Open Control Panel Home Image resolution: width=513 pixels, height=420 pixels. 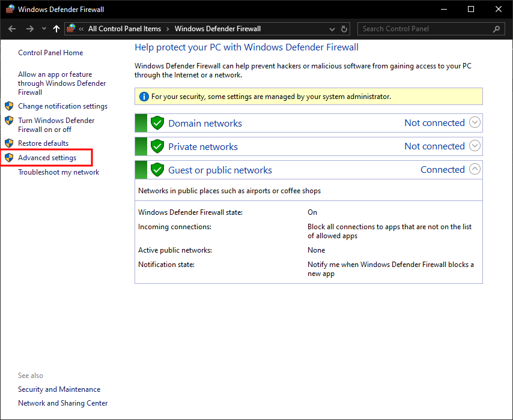click(x=50, y=53)
